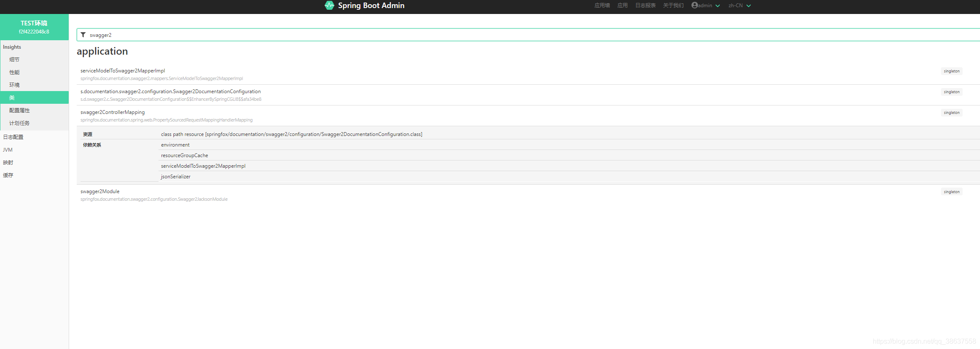Click the jsonSerializer dependency entry
This screenshot has height=349, width=980.
(x=175, y=177)
